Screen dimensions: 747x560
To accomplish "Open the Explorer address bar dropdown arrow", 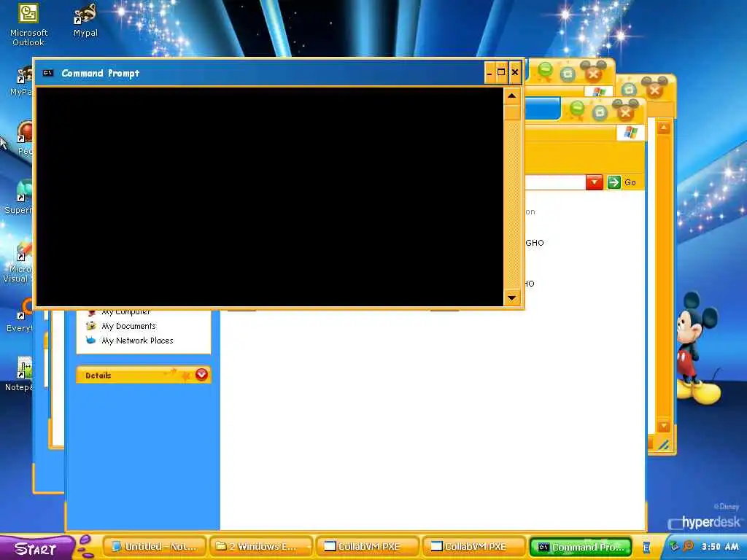I will click(x=594, y=182).
